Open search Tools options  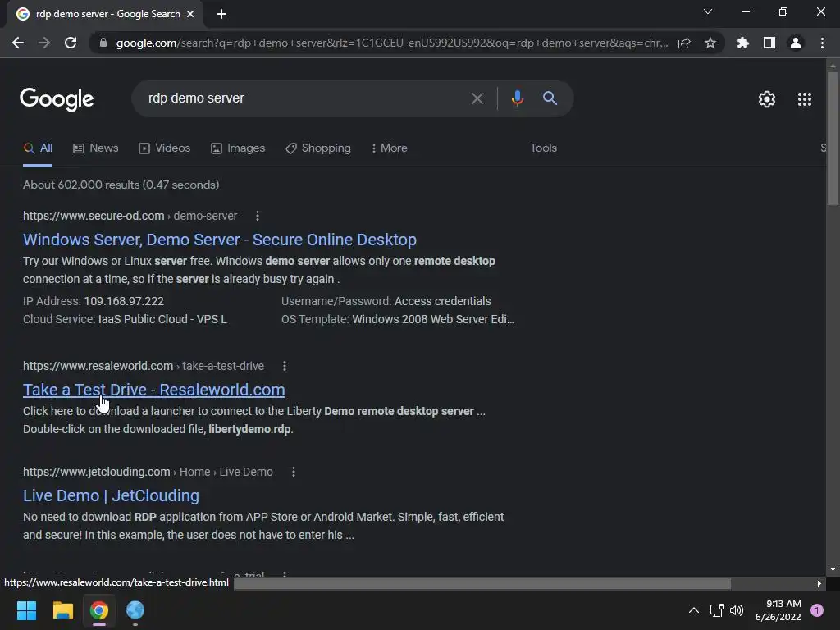(x=543, y=148)
